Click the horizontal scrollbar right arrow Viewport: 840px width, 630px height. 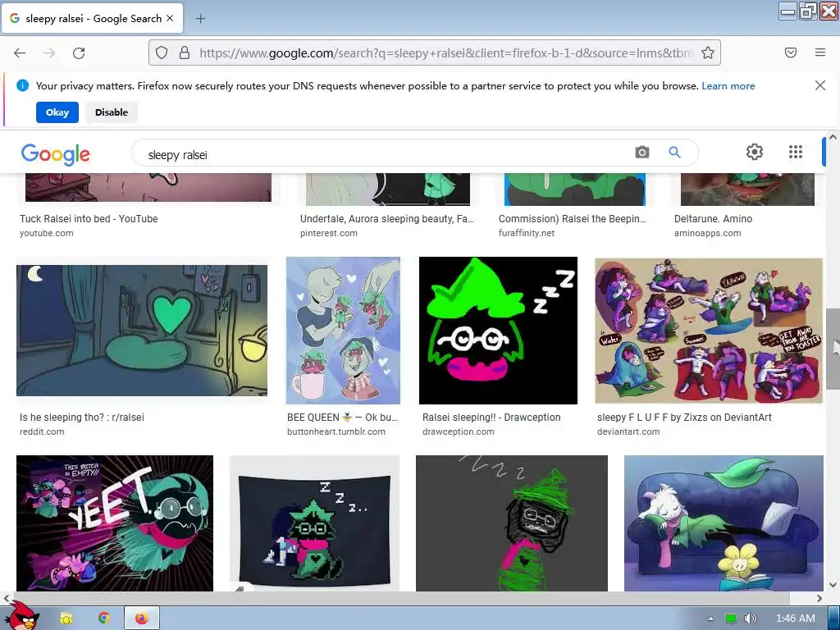[x=819, y=598]
